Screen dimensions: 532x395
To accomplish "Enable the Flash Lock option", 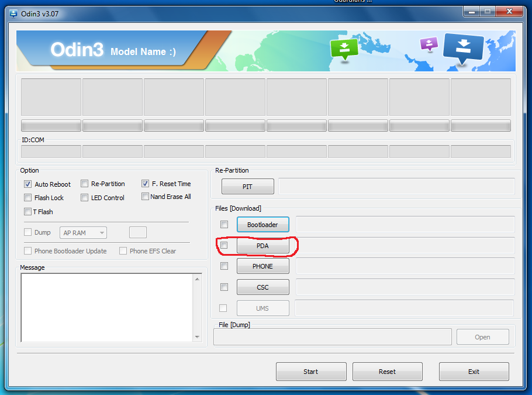I will tap(28, 198).
